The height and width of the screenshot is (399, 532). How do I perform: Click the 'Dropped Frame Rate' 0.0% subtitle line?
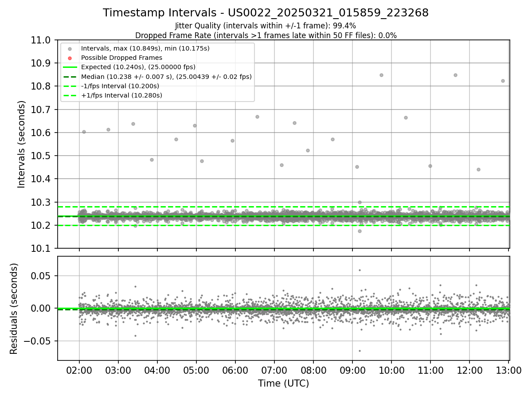point(266,35)
